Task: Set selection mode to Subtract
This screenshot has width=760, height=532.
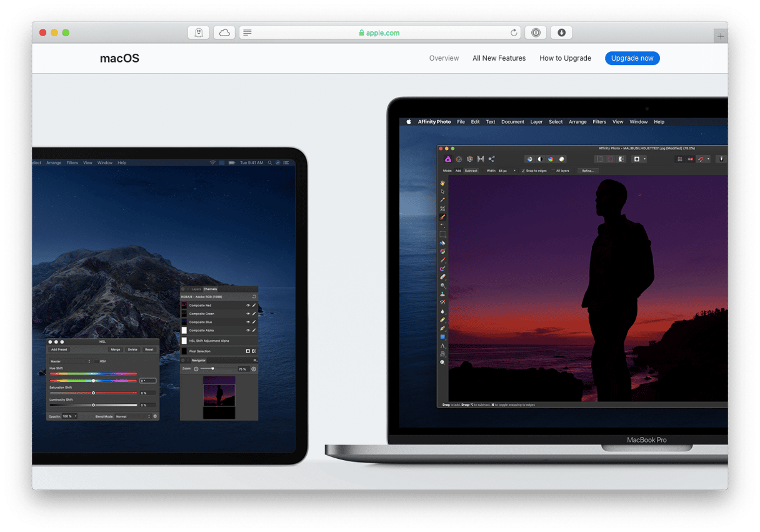Action: point(471,171)
